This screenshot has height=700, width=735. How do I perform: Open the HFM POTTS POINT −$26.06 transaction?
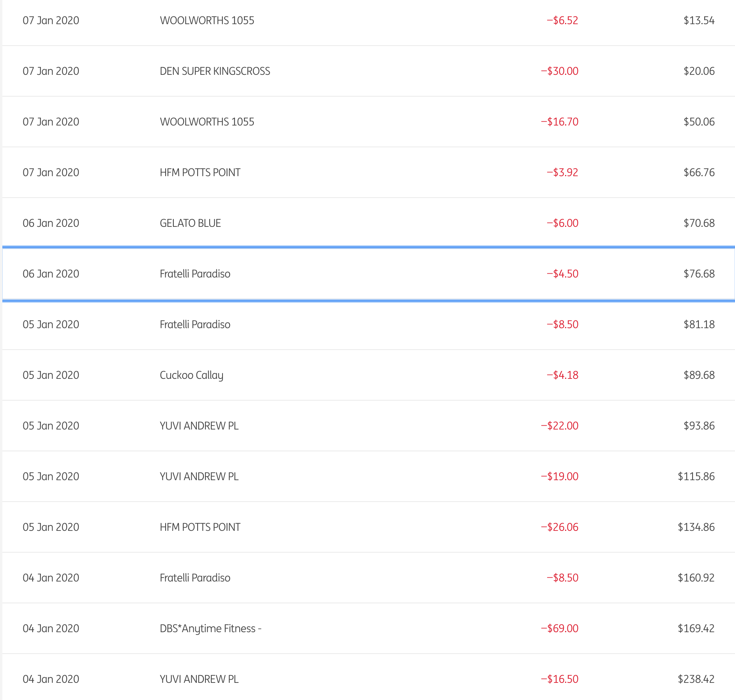tap(200, 527)
